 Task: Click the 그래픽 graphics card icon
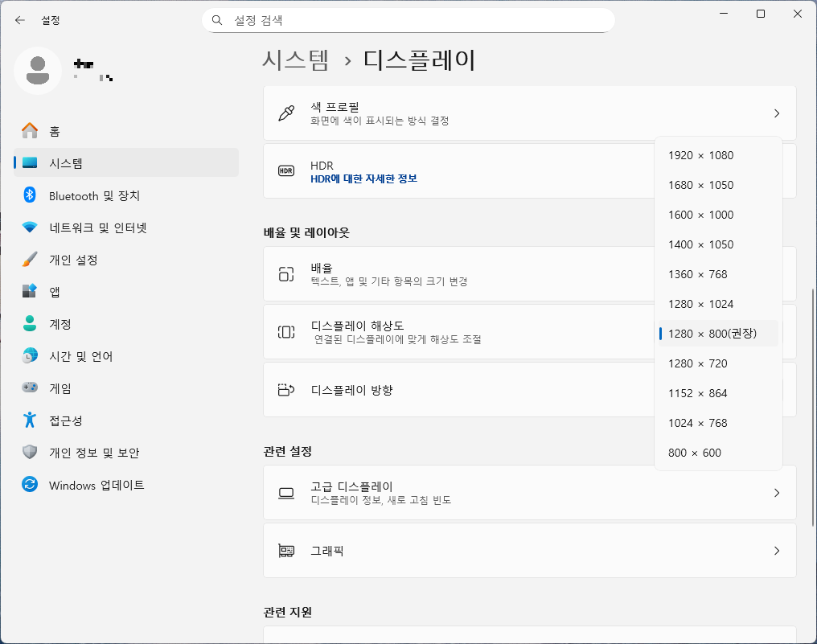(286, 551)
